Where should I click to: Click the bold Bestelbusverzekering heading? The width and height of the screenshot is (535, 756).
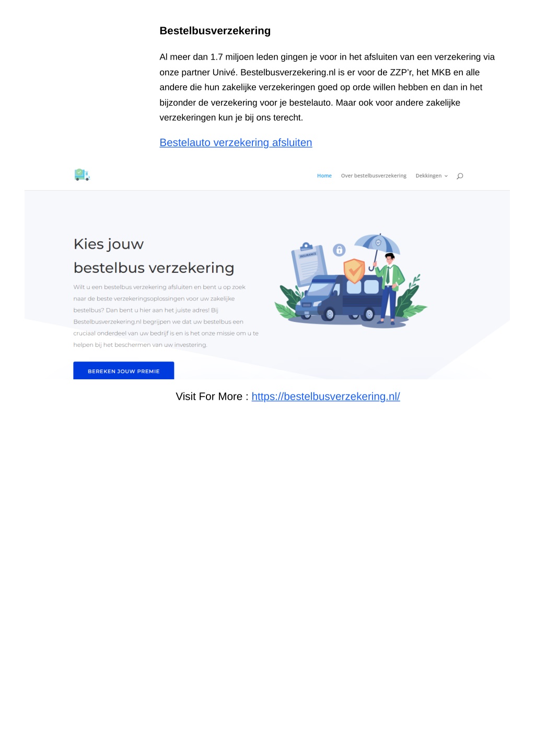click(x=215, y=31)
